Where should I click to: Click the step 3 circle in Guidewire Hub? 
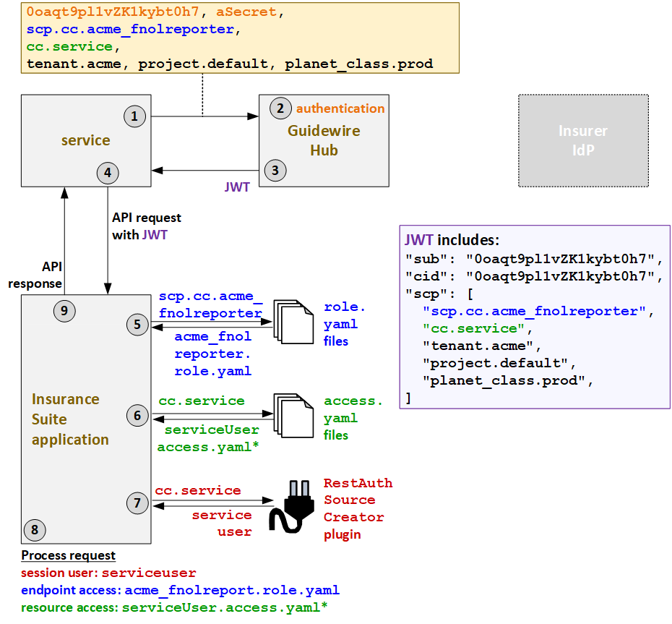point(275,171)
